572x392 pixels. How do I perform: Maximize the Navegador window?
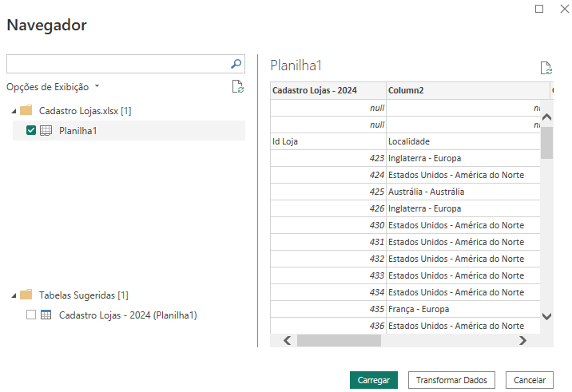pos(539,9)
